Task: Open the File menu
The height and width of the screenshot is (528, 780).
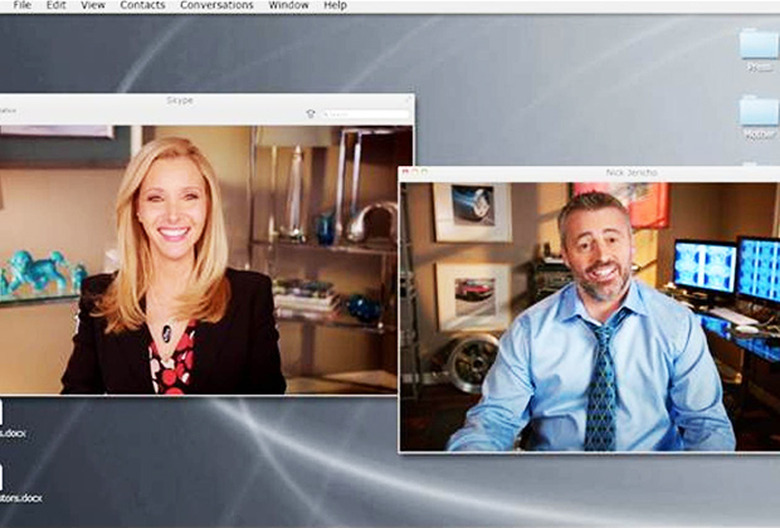Action: [x=22, y=6]
